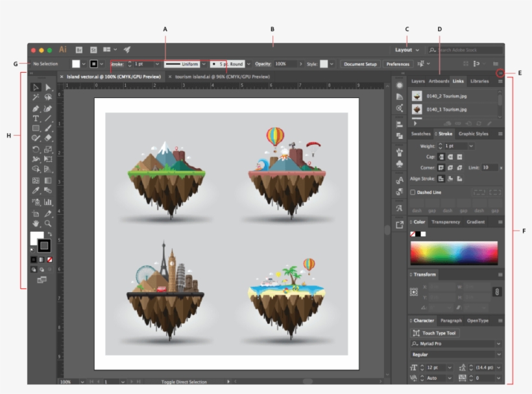The image size is (532, 394).
Task: Open the Graphic Styles tab
Action: pyautogui.click(x=474, y=134)
